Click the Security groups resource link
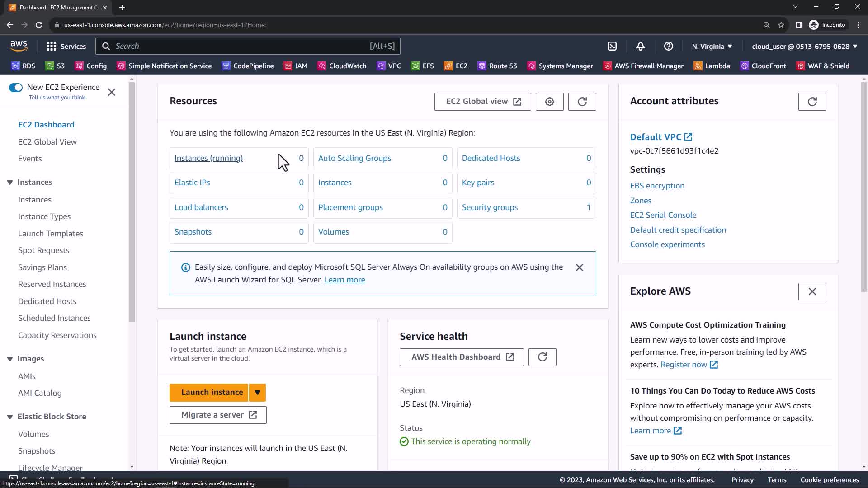The image size is (868, 488). [x=490, y=207]
